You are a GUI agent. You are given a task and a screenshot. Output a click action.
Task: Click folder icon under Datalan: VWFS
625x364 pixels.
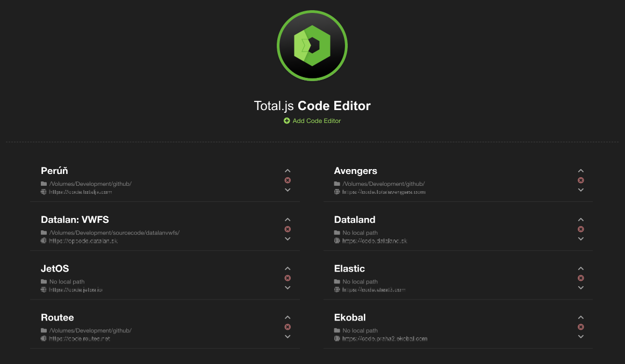click(44, 233)
